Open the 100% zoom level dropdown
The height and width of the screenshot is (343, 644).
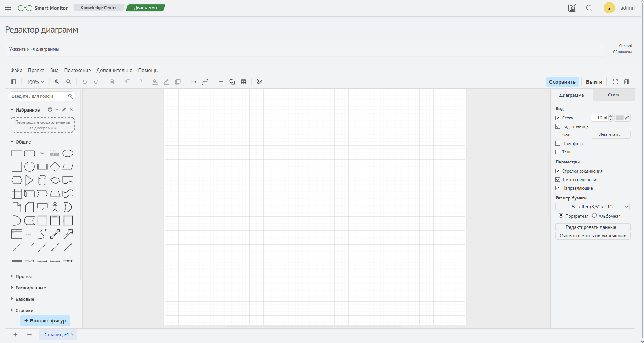[x=35, y=82]
